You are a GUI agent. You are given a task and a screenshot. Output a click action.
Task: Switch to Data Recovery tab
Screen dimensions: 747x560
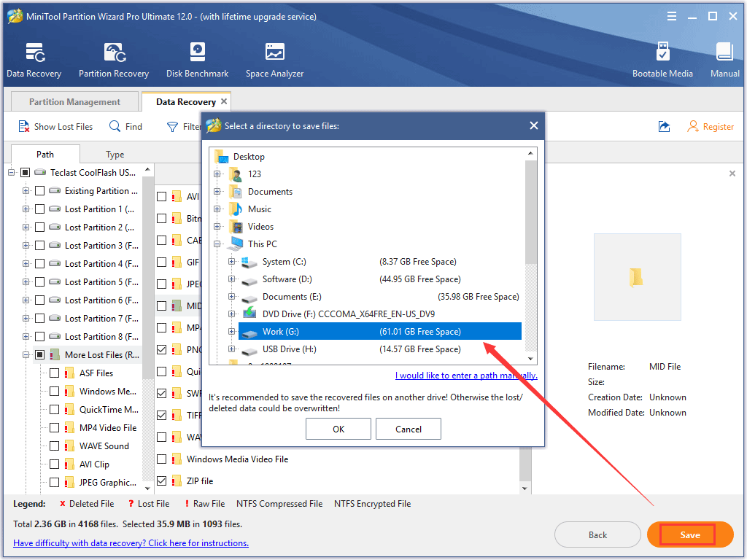point(186,102)
